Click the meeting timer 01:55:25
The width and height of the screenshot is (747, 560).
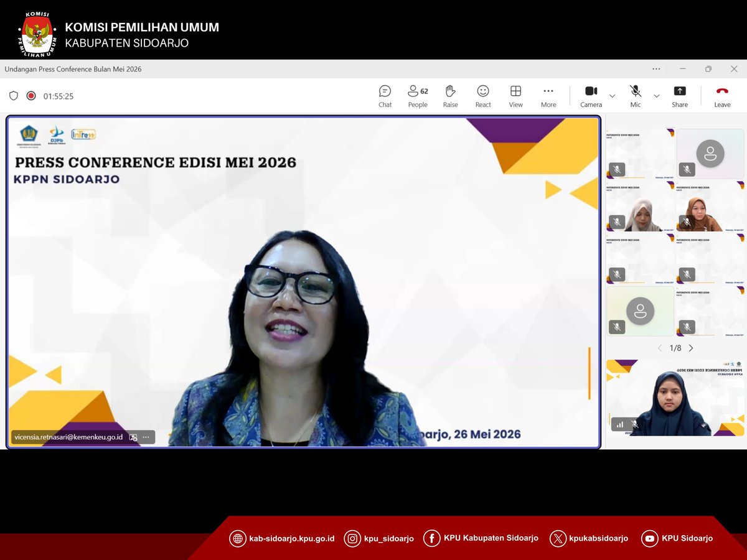tap(59, 96)
